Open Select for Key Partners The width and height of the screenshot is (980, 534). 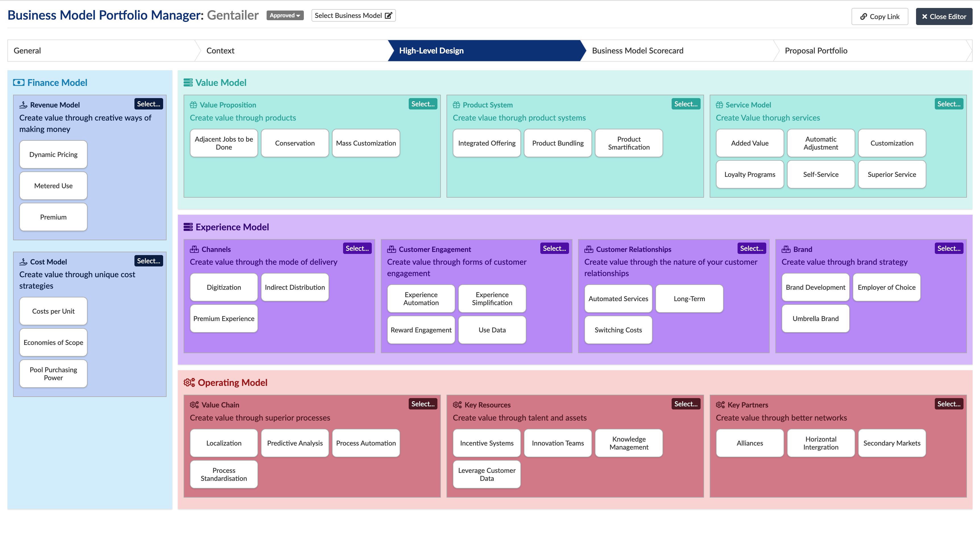tap(949, 404)
